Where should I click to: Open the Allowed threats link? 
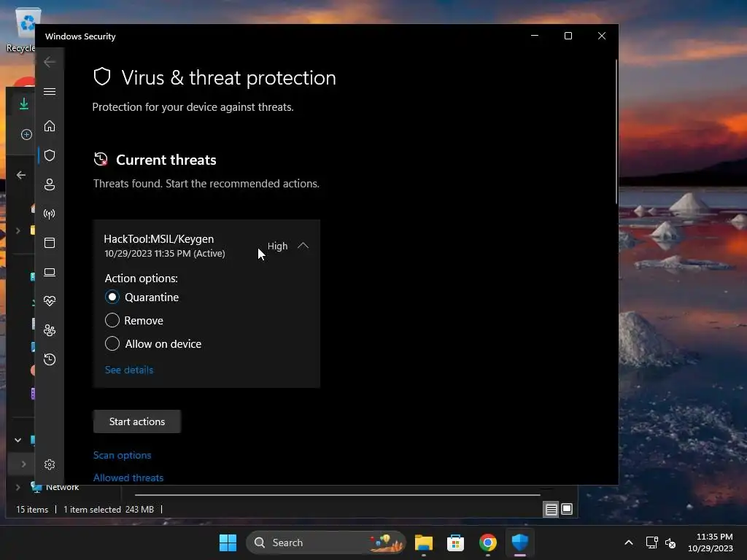128,478
